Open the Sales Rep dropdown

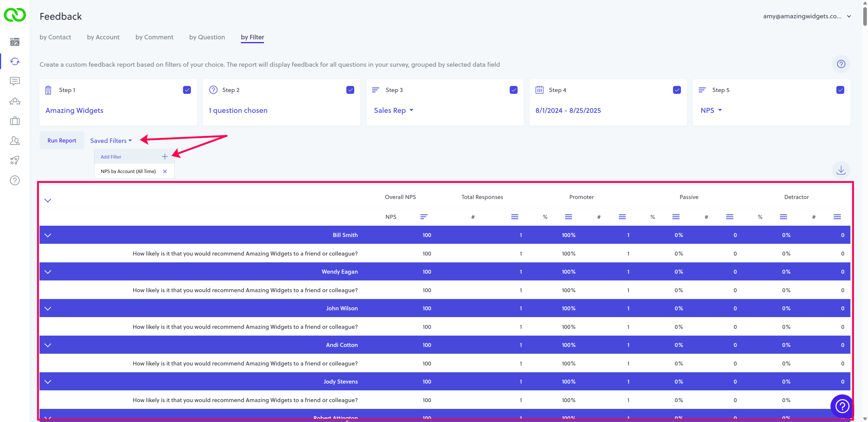pyautogui.click(x=394, y=110)
